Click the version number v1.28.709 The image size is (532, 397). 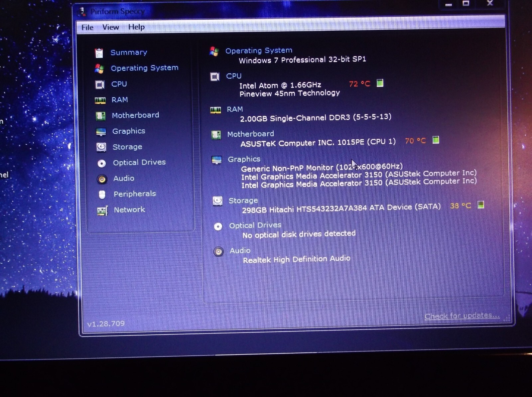click(x=106, y=324)
